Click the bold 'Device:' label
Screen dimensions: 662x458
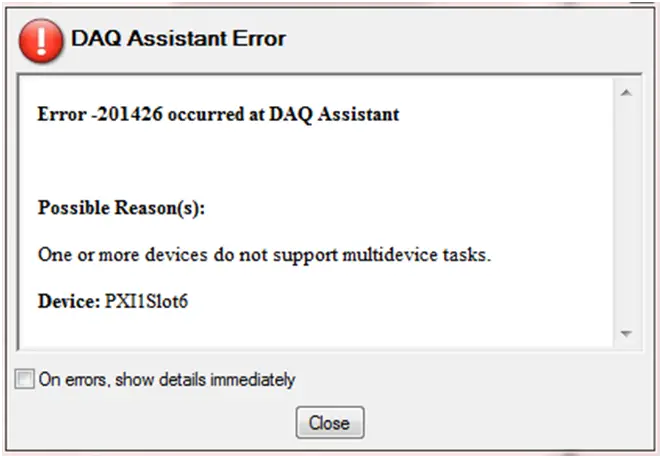pyautogui.click(x=69, y=301)
